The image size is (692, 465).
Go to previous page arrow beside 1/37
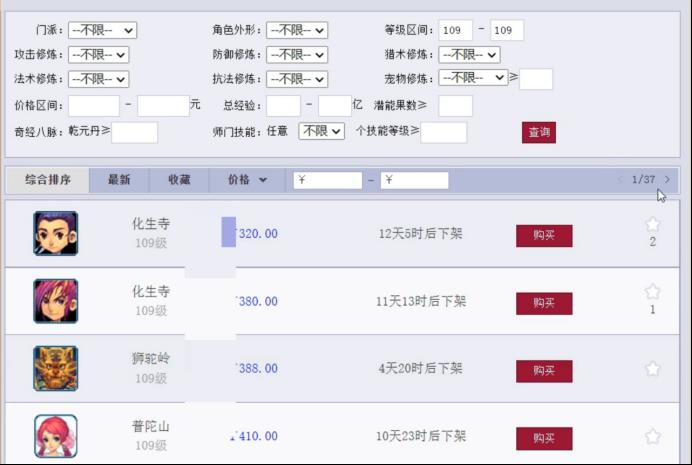(x=621, y=180)
